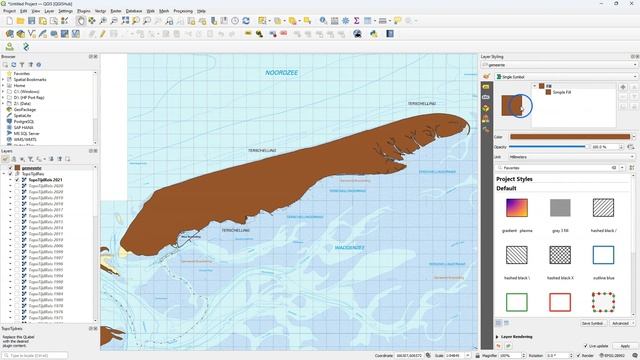Collapse the TopoTijdReis group in Layers
This screenshot has height=360, width=640.
click(4, 174)
